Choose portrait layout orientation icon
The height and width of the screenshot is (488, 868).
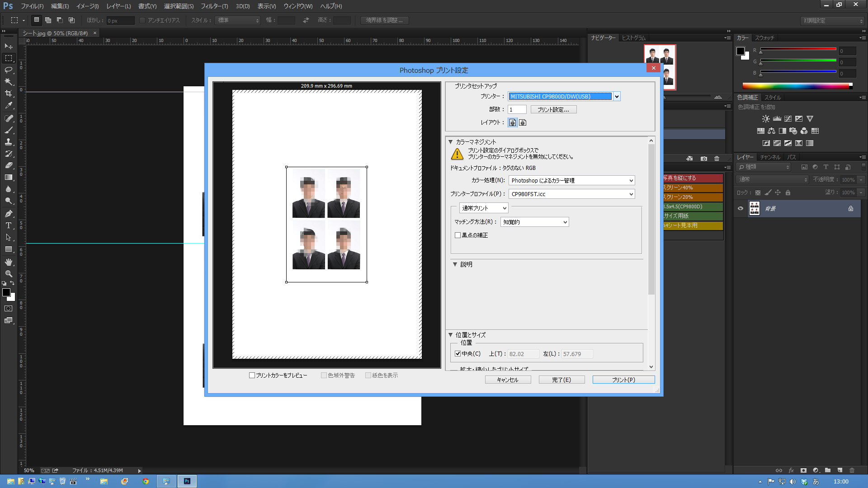513,122
